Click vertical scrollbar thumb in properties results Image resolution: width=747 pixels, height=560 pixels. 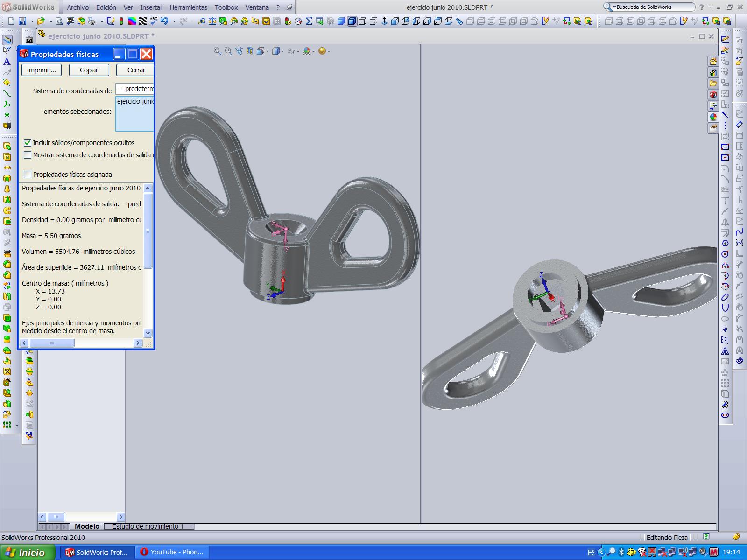pyautogui.click(x=148, y=231)
